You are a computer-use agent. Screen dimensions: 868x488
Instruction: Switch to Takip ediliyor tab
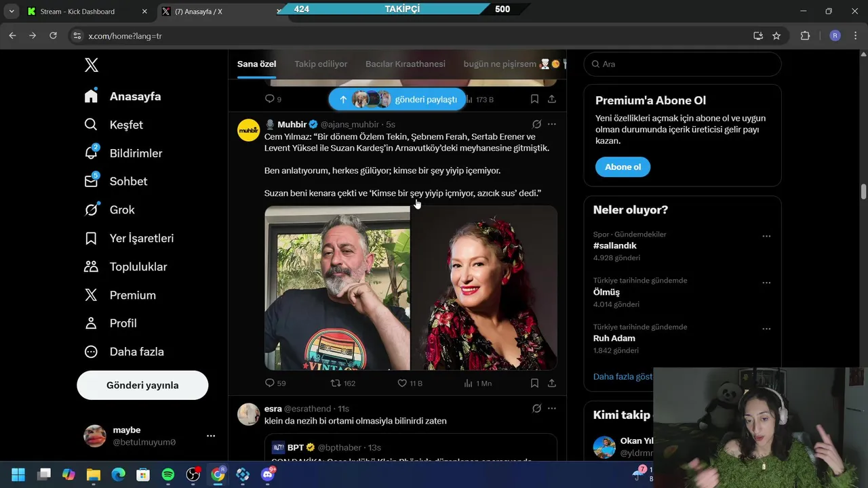click(x=321, y=64)
